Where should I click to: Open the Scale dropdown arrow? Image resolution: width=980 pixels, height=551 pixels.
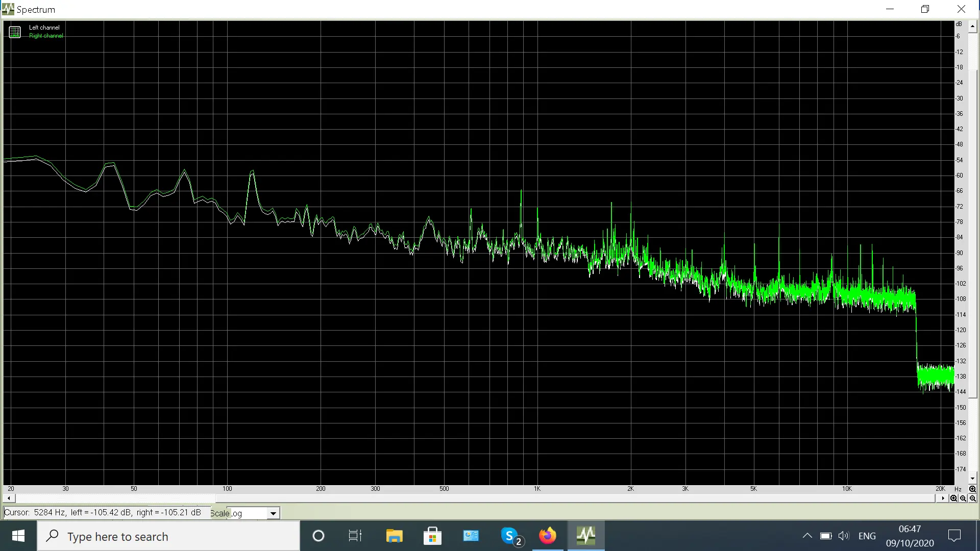[x=274, y=513]
